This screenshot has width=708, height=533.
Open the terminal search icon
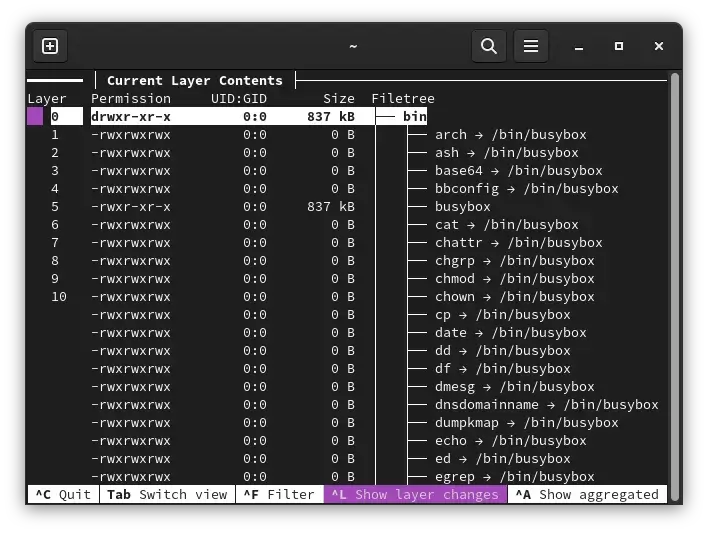[x=488, y=46]
